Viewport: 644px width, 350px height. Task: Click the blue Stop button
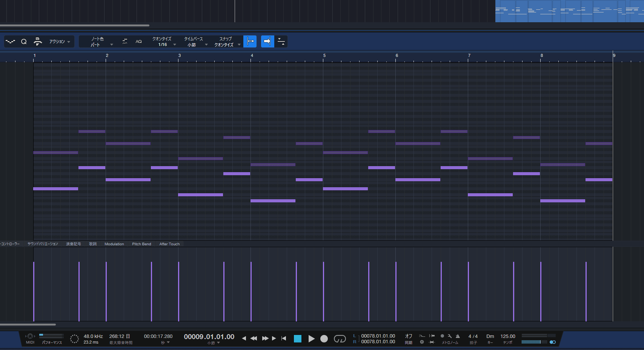[298, 339]
